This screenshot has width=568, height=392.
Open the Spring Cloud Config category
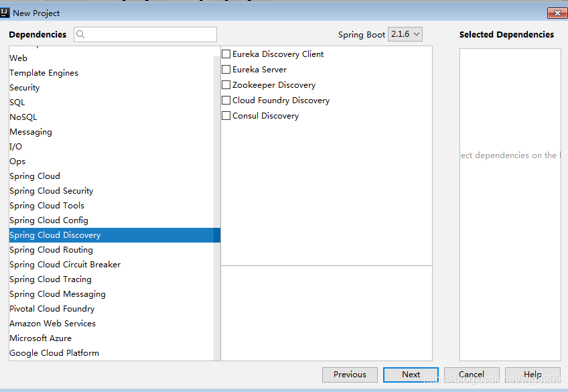pyautogui.click(x=112, y=220)
